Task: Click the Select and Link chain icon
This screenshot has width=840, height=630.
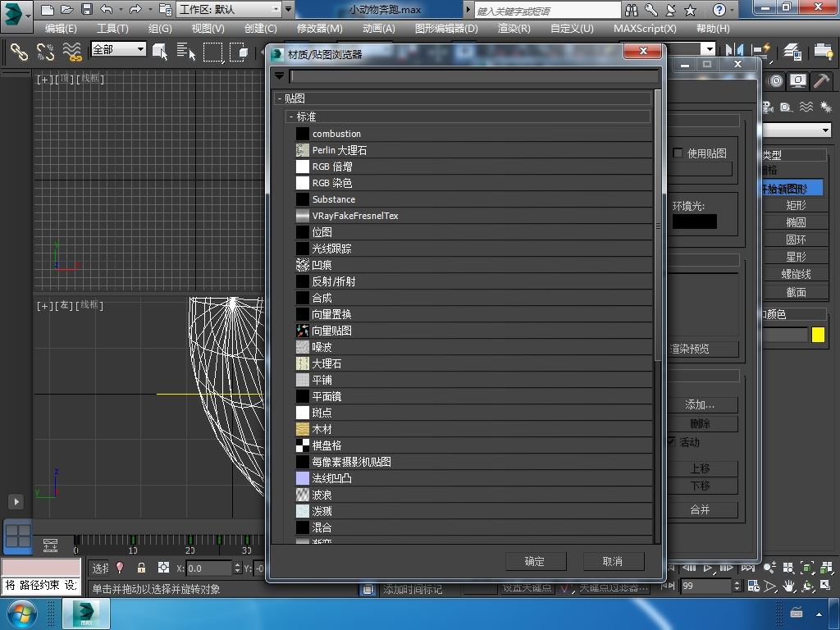Action: pyautogui.click(x=18, y=52)
